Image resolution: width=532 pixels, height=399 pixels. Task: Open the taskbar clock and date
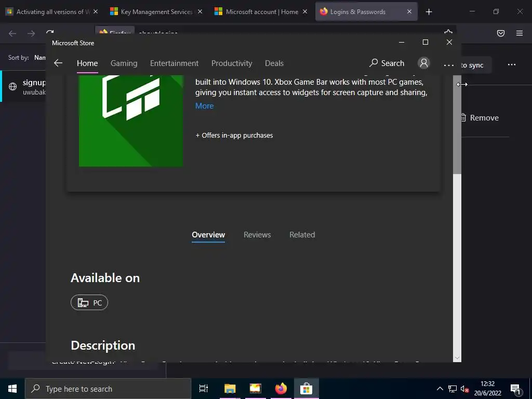(487, 389)
